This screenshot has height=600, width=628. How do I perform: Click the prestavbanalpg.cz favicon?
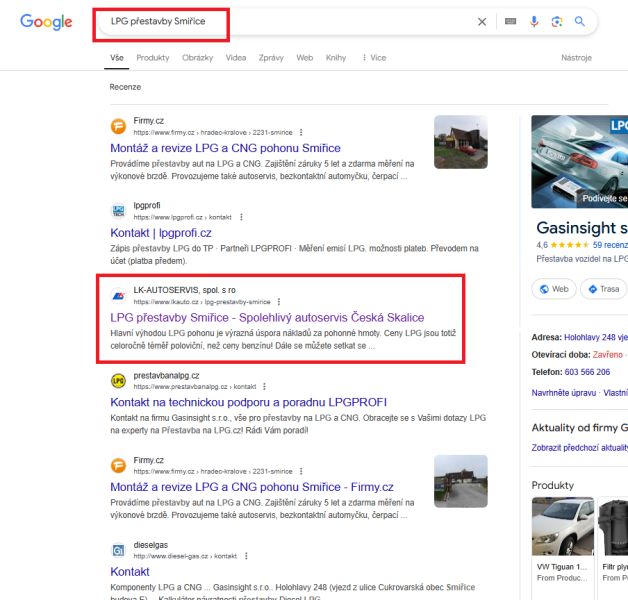pos(118,381)
